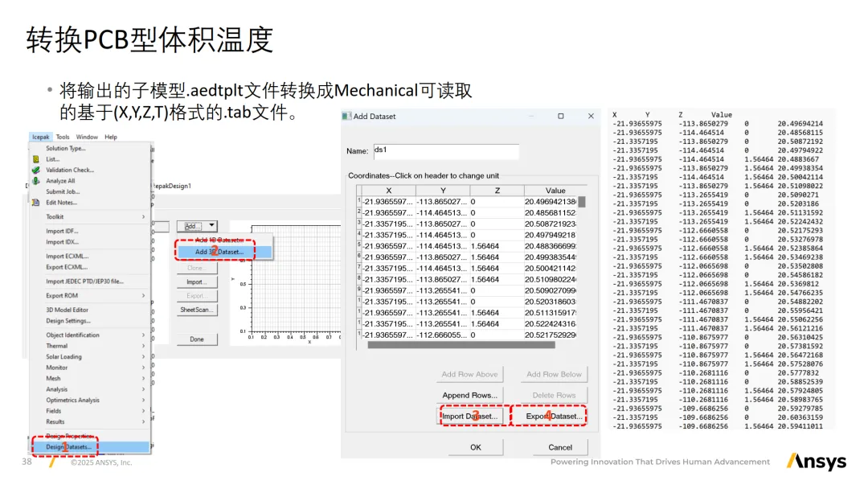The width and height of the screenshot is (868, 489).
Task: Select value cell 20.488366699
Action: 551,246
